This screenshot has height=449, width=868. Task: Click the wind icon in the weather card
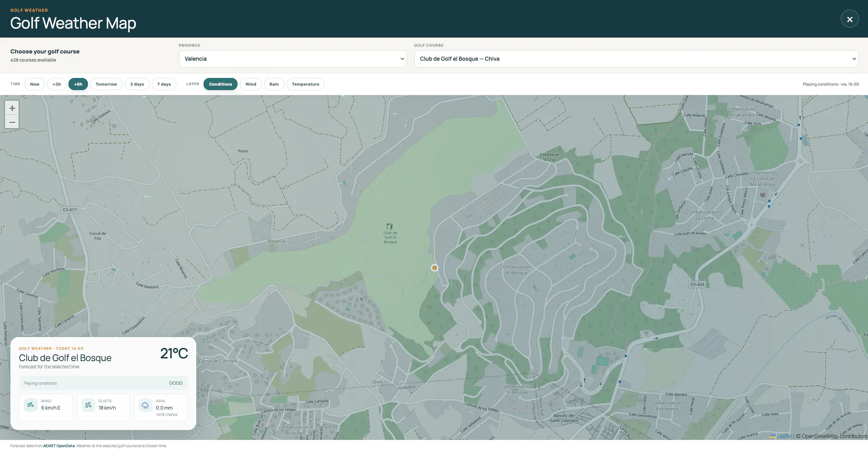pos(30,405)
